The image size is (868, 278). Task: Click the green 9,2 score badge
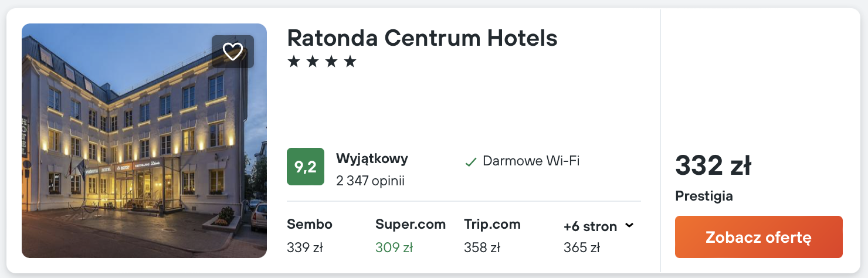coord(305,167)
